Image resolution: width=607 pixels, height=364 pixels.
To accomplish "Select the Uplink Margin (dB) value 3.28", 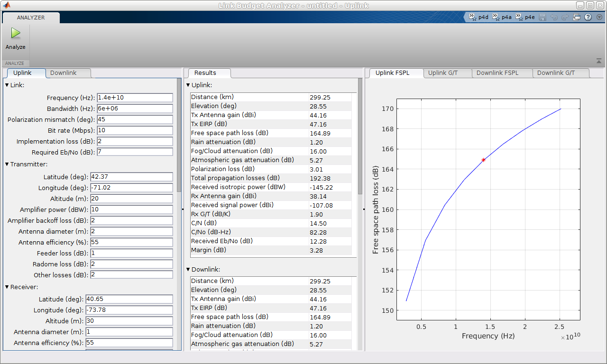I will pos(316,250).
